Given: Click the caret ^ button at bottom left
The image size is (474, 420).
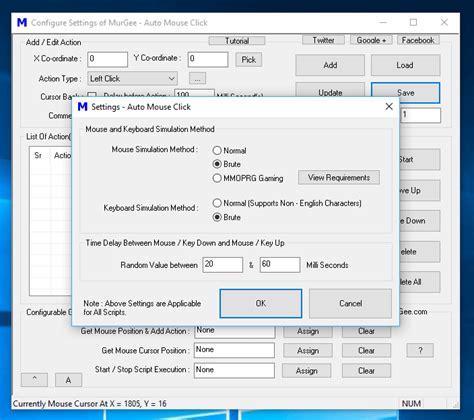Looking at the screenshot, I should [x=34, y=380].
